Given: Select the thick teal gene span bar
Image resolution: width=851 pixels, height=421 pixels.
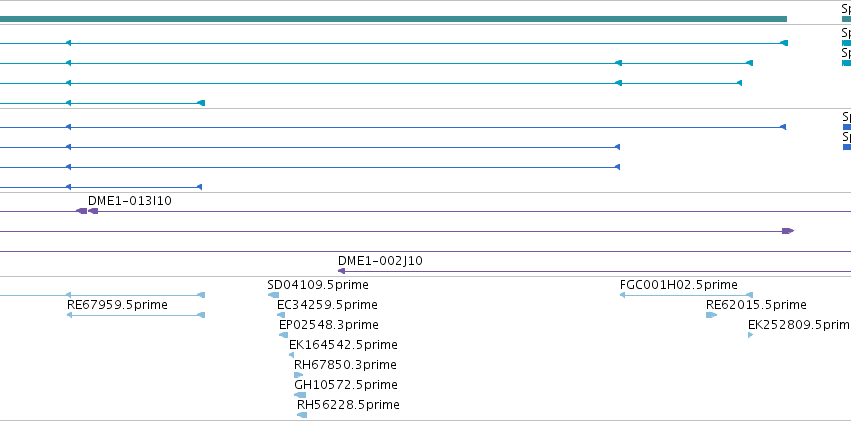Looking at the screenshot, I should pos(393,19).
